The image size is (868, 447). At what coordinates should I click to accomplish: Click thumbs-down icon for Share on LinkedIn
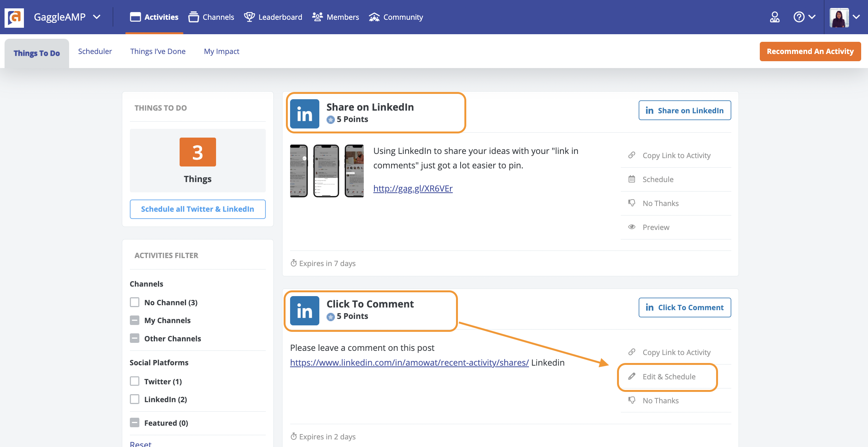click(x=631, y=203)
